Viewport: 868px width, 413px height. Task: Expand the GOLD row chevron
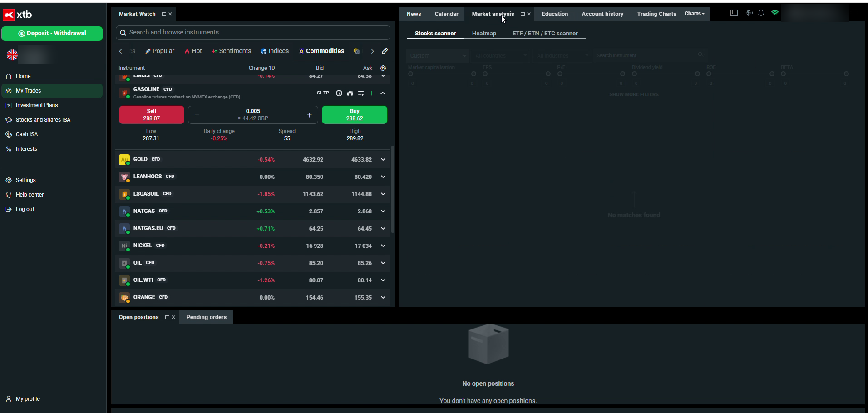pyautogui.click(x=383, y=160)
